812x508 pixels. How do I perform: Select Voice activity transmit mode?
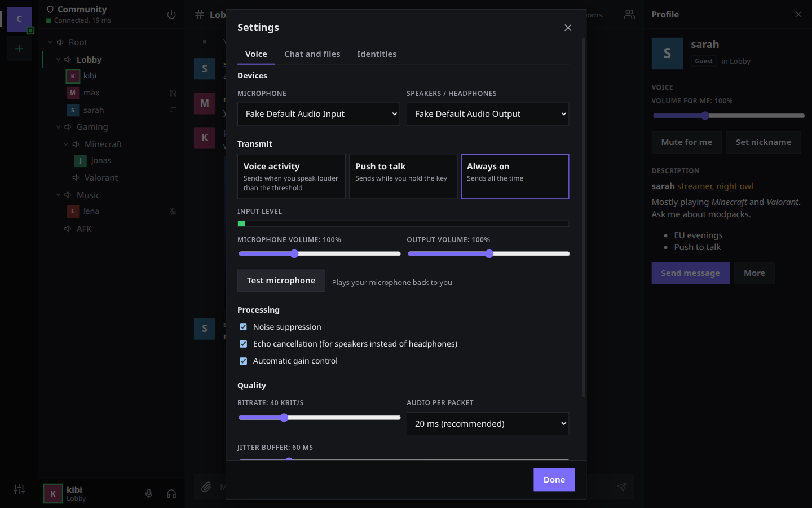(292, 176)
